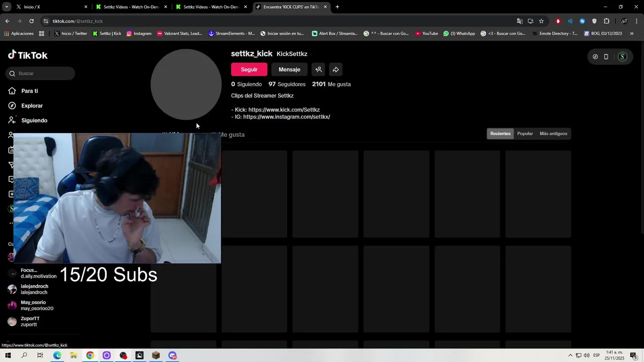The image size is (644, 362).
Task: Open the Kick link in the bio
Action: [x=284, y=110]
